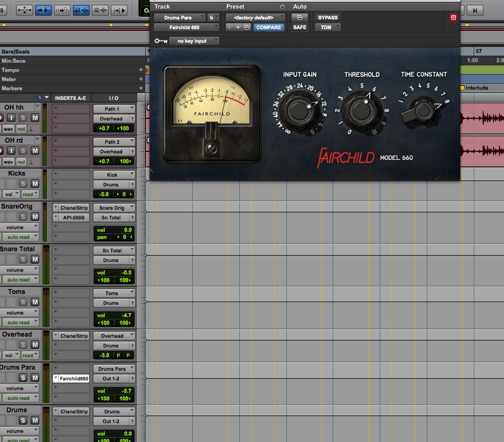Mute the Drums track
The height and width of the screenshot is (442, 504).
click(x=35, y=420)
